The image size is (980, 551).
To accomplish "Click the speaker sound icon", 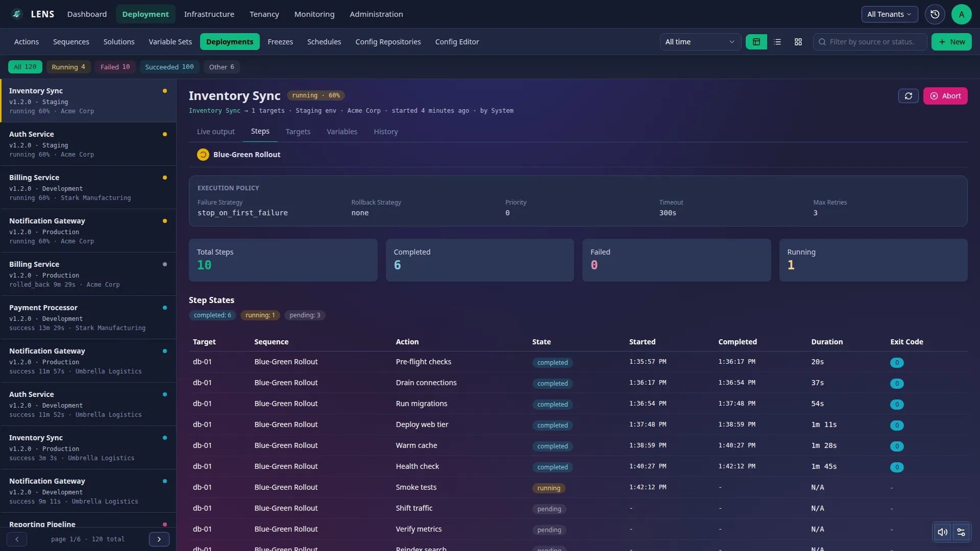I will pyautogui.click(x=942, y=532).
